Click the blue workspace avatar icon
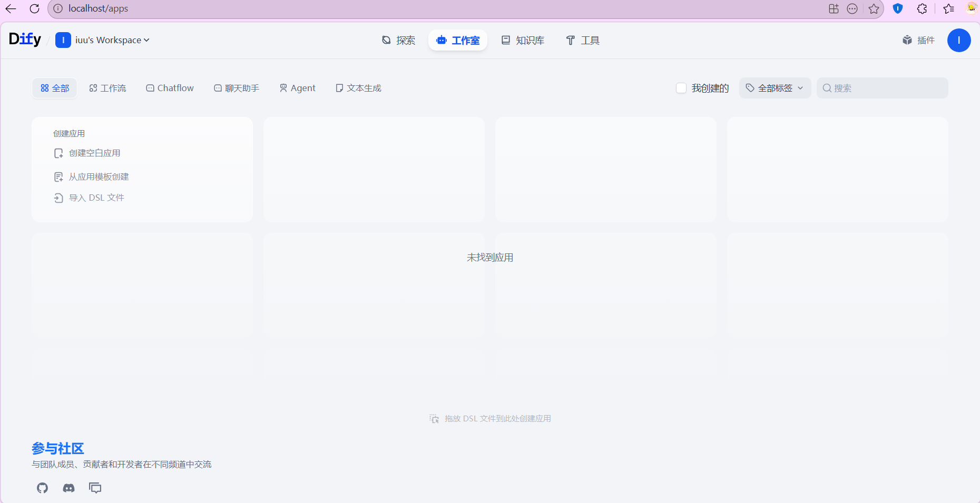Viewport: 980px width, 503px height. coord(63,40)
